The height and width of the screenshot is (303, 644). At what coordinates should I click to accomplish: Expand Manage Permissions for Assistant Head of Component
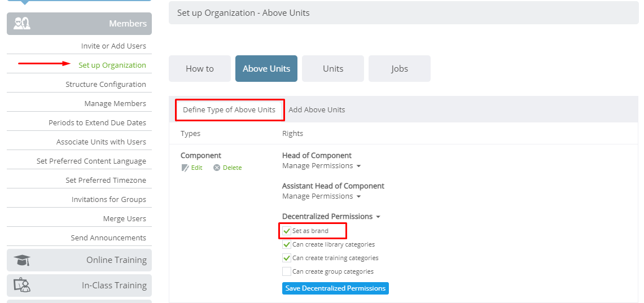(321, 196)
